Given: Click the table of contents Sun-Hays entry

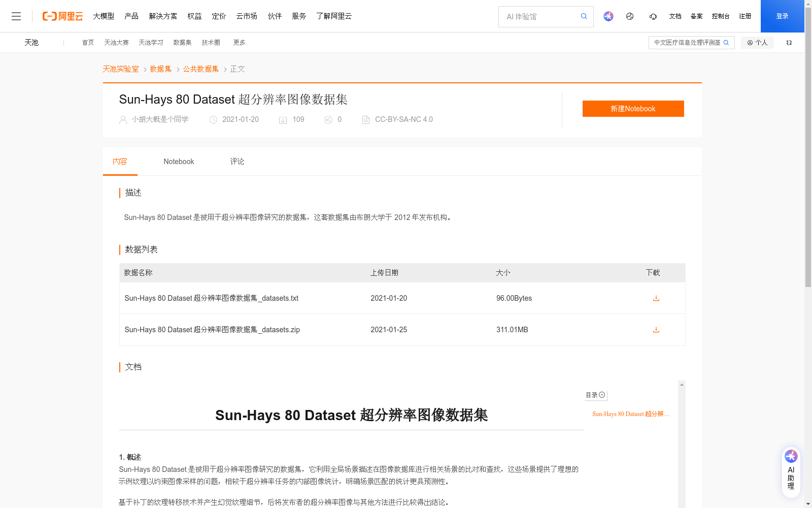Looking at the screenshot, I should (x=631, y=414).
